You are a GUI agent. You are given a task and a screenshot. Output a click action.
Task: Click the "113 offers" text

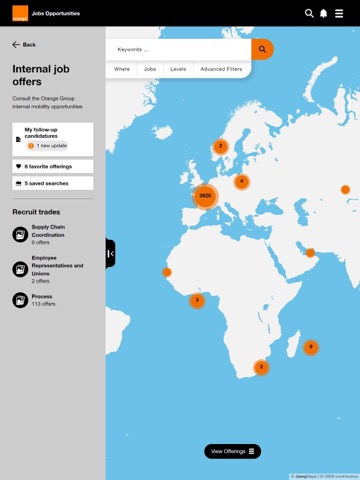[x=44, y=304]
